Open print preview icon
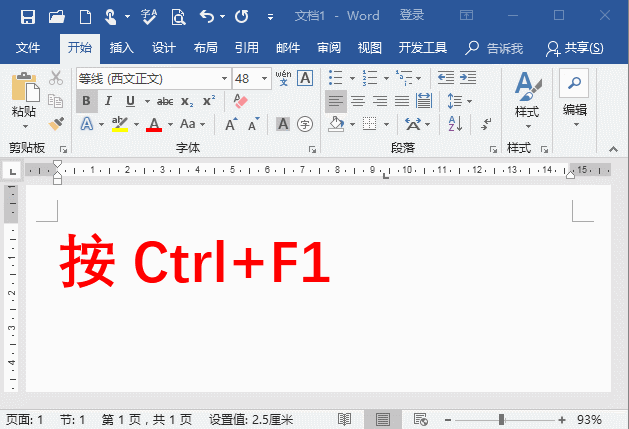 coord(178,17)
